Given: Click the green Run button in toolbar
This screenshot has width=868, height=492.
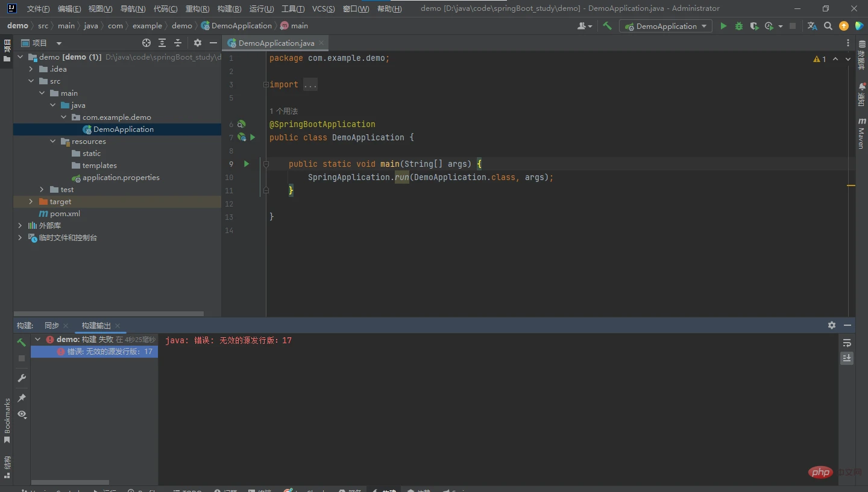Looking at the screenshot, I should pos(723,26).
